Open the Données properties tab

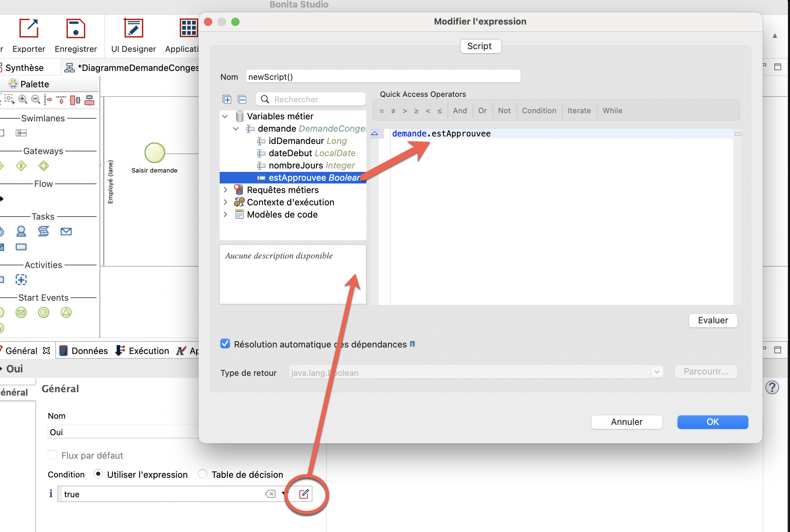point(84,351)
